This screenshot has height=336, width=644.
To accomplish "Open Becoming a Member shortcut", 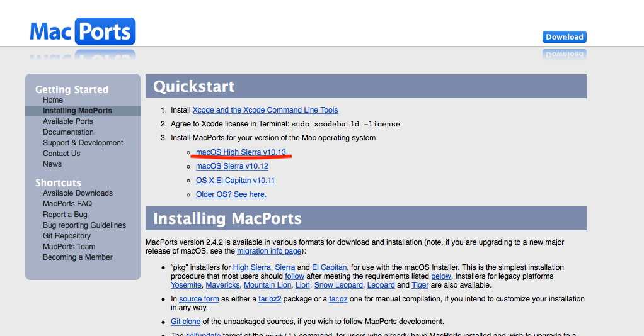I will [78, 257].
